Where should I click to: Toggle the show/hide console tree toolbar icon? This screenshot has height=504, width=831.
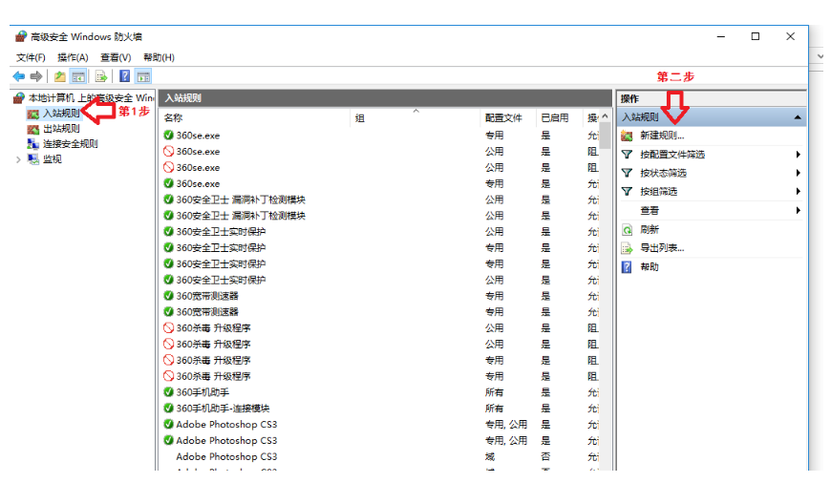[x=78, y=76]
